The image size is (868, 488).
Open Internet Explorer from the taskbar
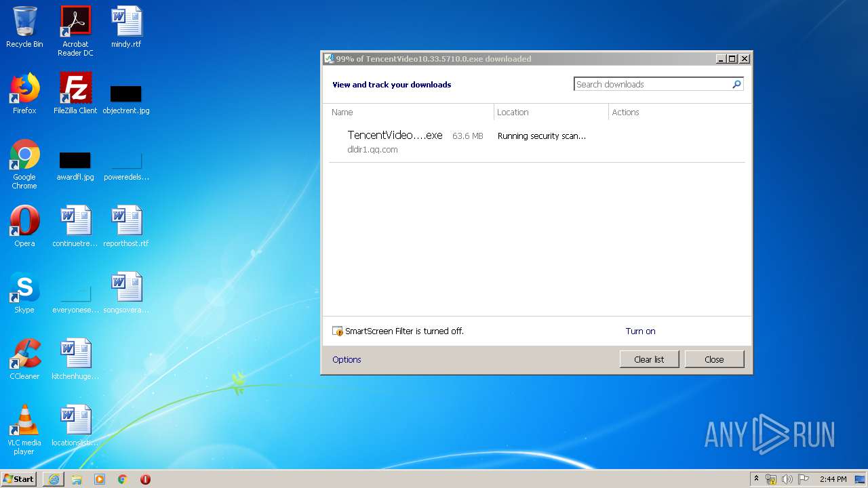[x=54, y=479]
